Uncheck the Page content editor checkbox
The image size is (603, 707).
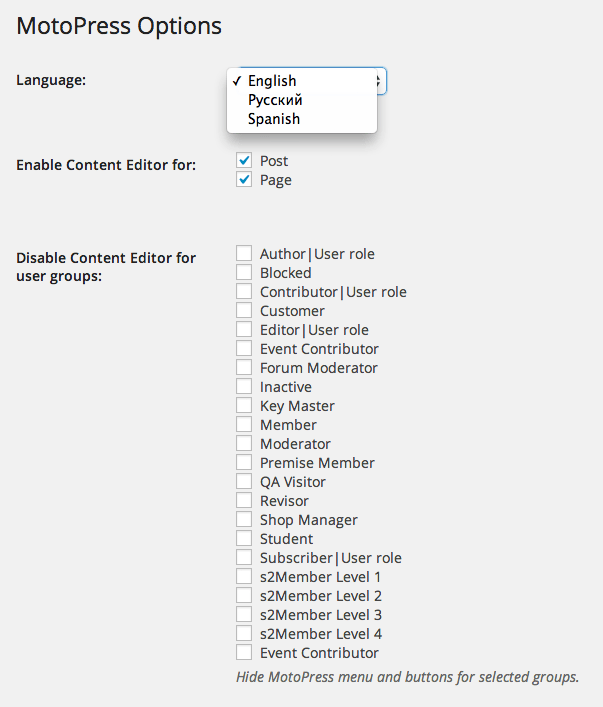click(244, 180)
